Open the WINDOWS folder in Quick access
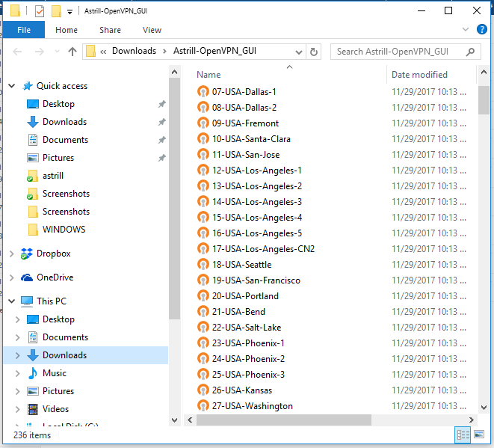The width and height of the screenshot is (494, 448). pyautogui.click(x=64, y=229)
